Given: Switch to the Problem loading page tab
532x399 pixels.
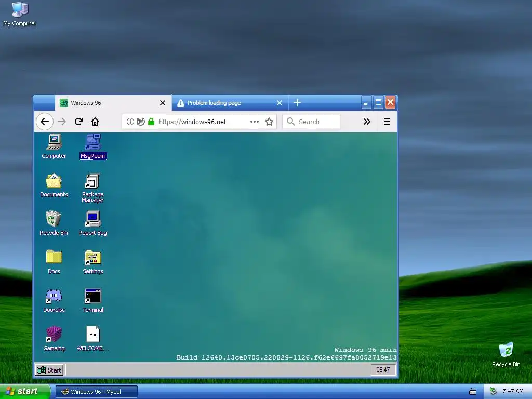Looking at the screenshot, I should tap(230, 103).
